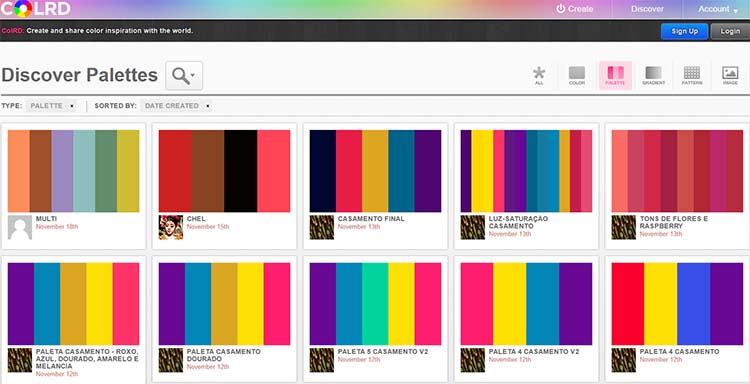The image size is (750, 384).
Task: Click the user avatar on CHEL card
Action: click(x=171, y=227)
